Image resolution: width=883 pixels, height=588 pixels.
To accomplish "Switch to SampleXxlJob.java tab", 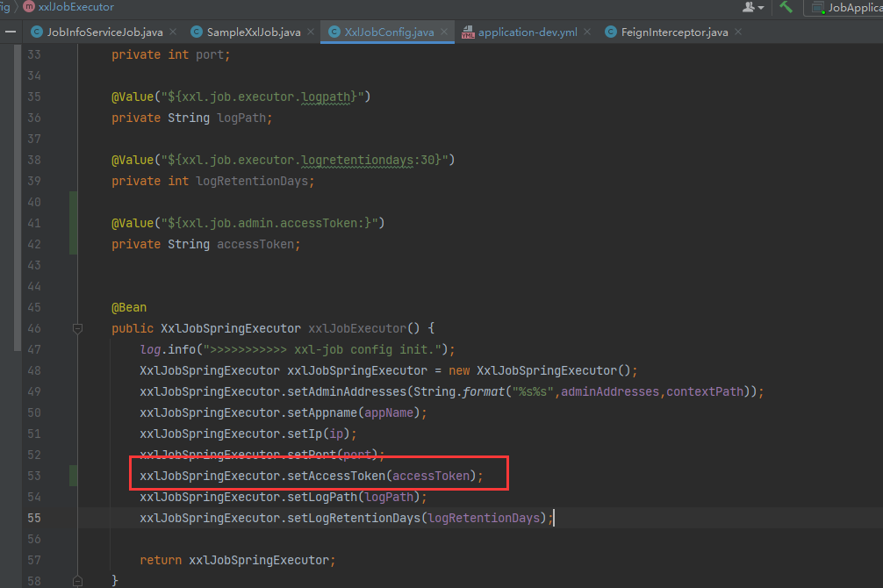I will pos(253,32).
